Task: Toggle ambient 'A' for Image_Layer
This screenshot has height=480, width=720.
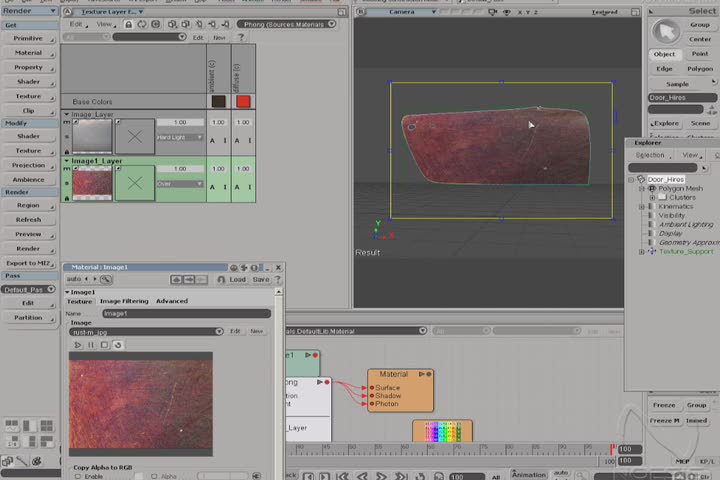Action: click(212, 141)
